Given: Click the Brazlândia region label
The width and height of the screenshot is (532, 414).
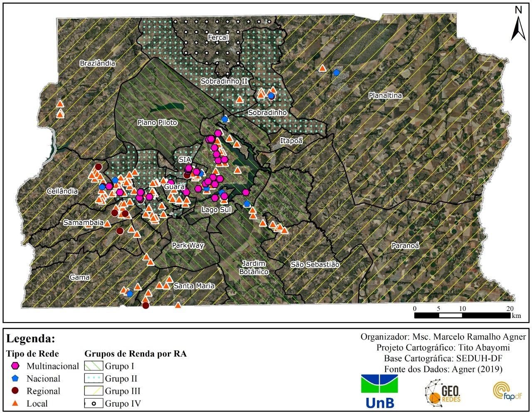Looking at the screenshot, I should pyautogui.click(x=97, y=63).
